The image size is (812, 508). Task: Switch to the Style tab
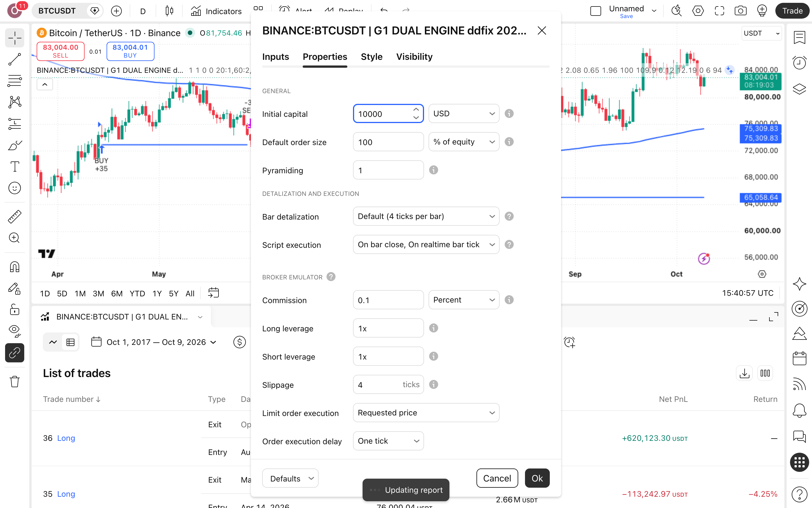(371, 56)
